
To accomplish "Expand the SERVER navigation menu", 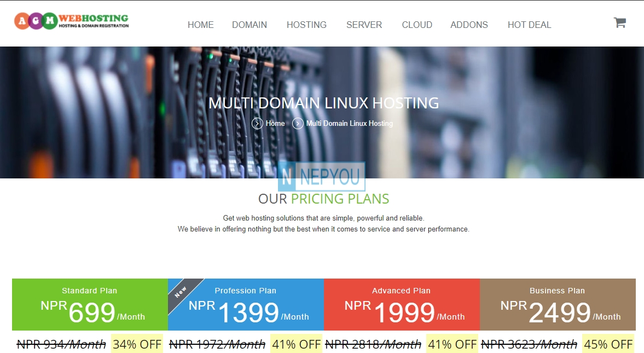I will click(x=364, y=25).
